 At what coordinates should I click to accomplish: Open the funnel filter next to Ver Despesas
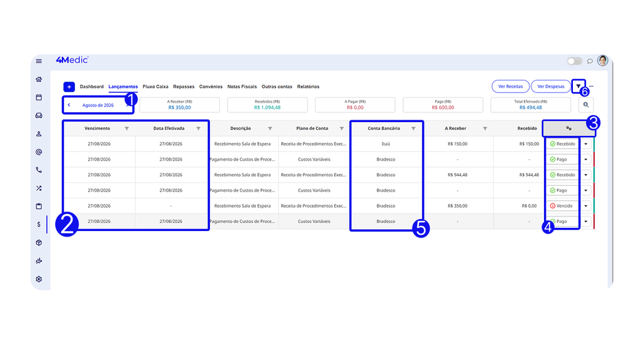(579, 86)
